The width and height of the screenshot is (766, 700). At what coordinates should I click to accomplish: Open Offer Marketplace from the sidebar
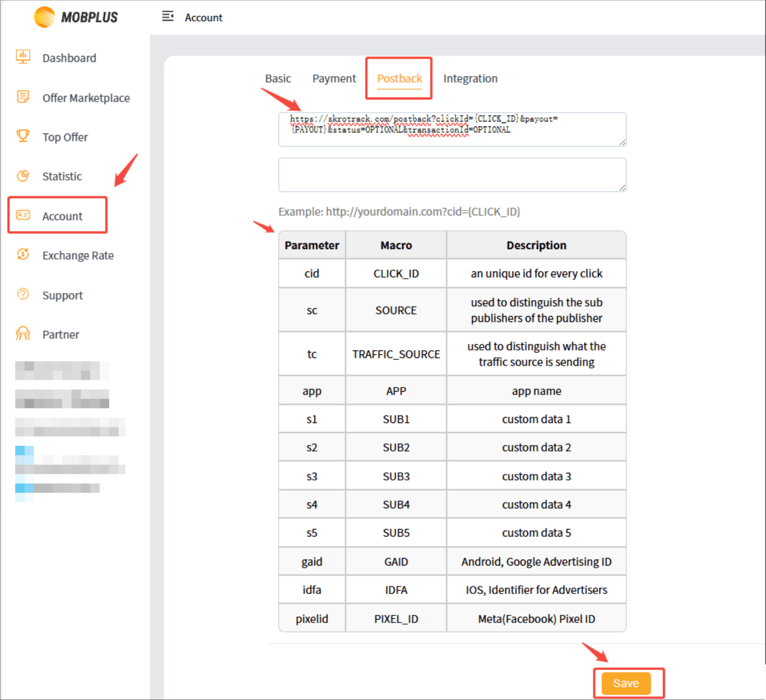pyautogui.click(x=86, y=98)
